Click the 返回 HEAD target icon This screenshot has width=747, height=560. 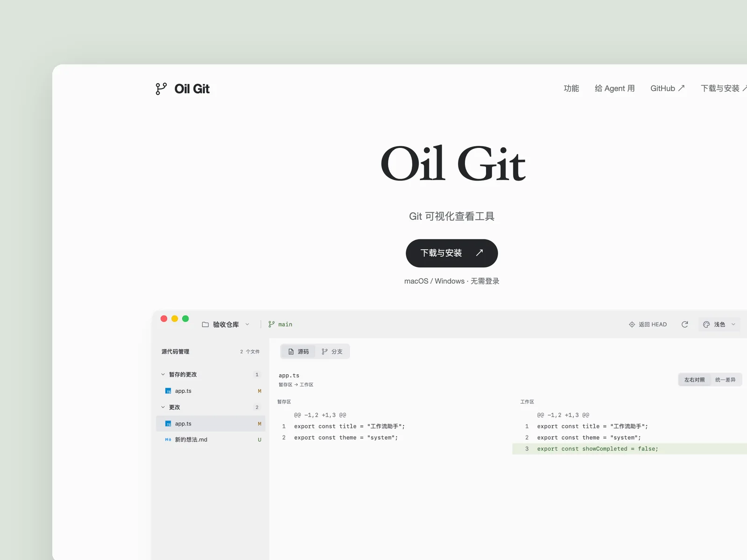pos(632,324)
